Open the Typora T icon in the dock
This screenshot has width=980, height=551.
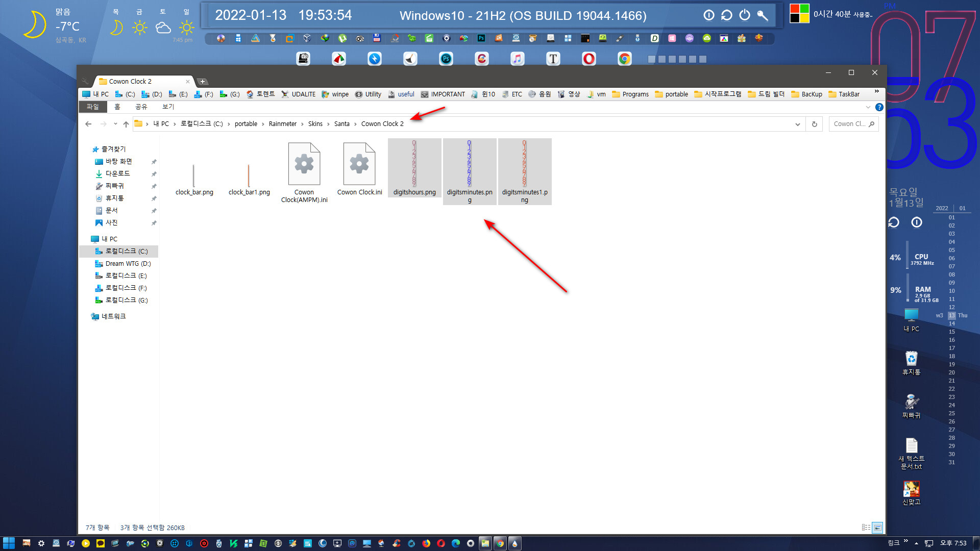tap(553, 59)
